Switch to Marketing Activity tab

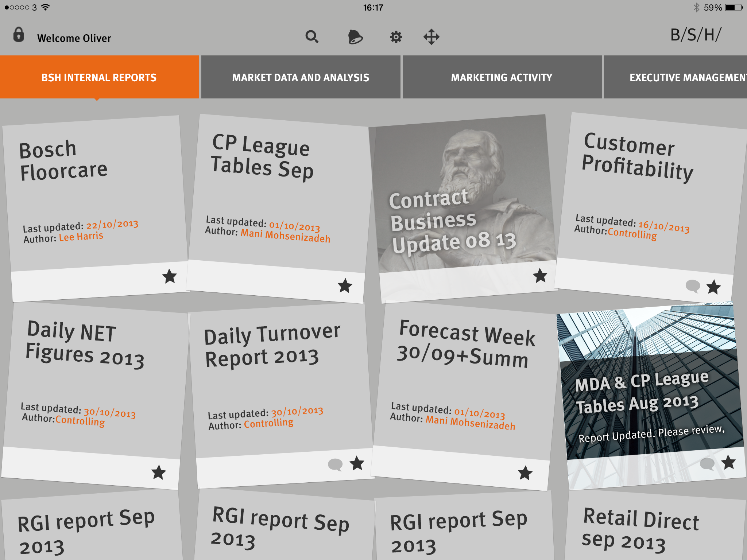[x=502, y=77]
